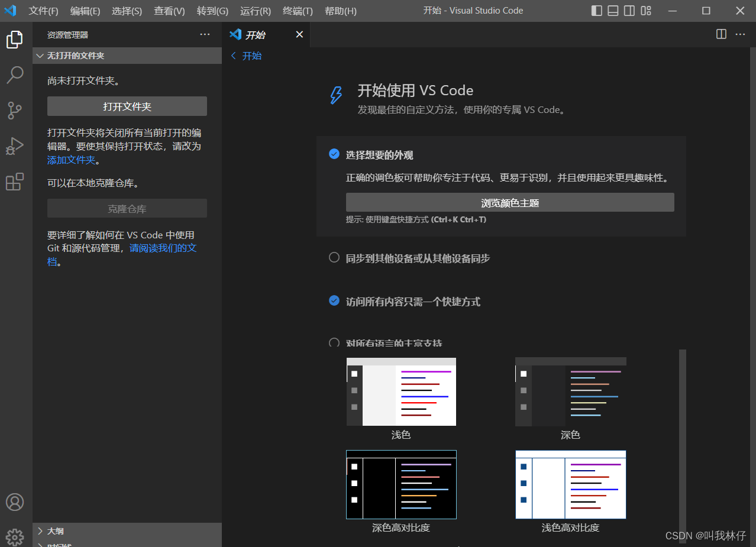
Task: Click the lightning bolt icon beside 开始使用 VS Code
Action: pyautogui.click(x=336, y=95)
